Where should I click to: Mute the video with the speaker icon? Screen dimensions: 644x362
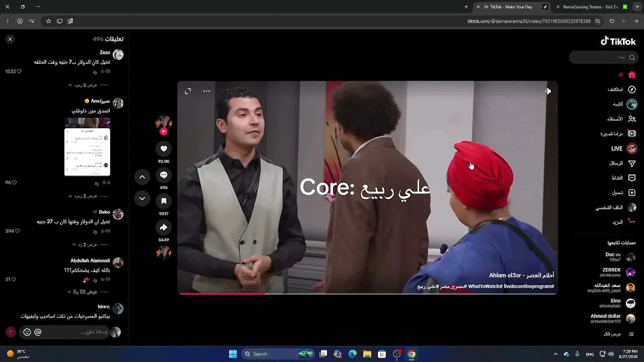[548, 91]
